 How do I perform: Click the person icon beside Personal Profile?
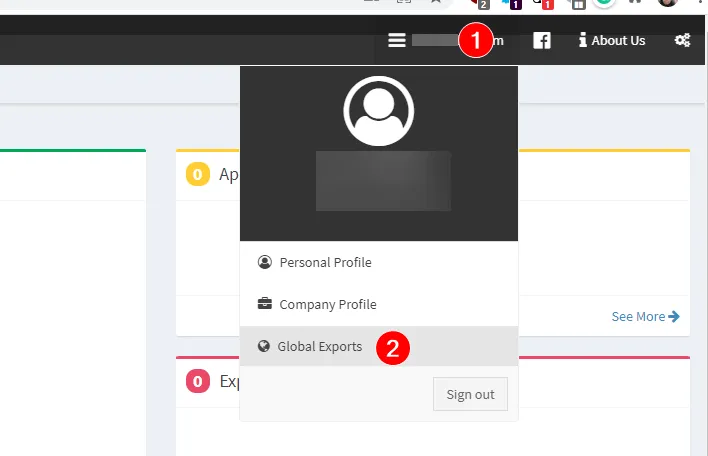click(264, 262)
